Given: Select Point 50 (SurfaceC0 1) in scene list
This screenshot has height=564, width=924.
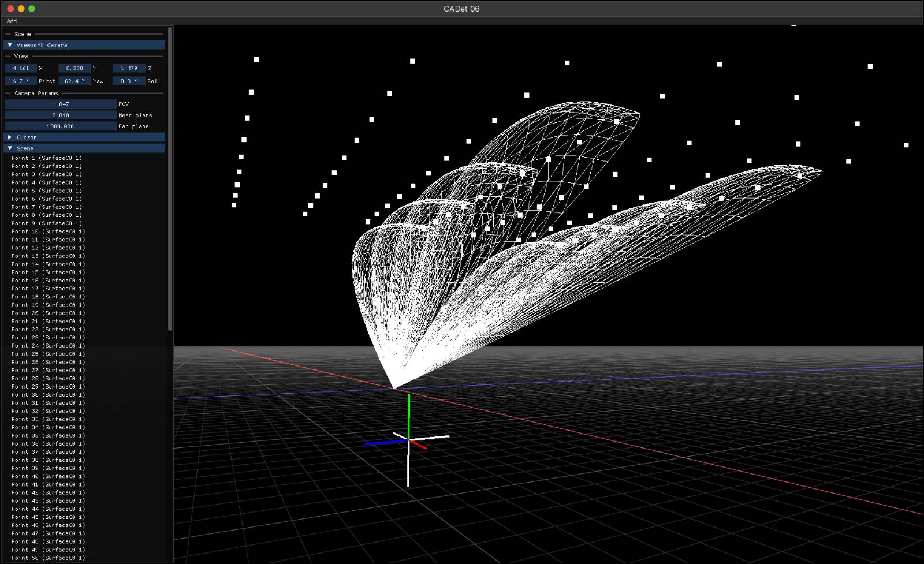Looking at the screenshot, I should coord(48,558).
